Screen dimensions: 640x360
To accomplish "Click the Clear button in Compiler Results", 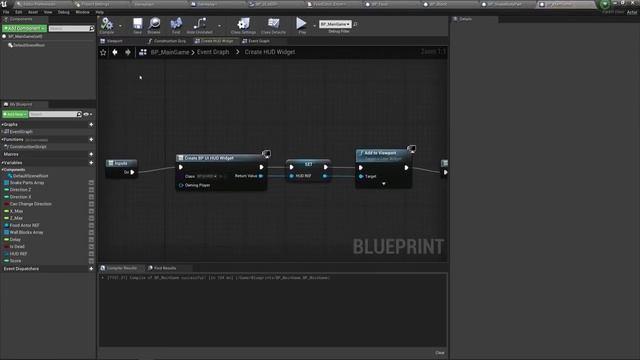I will [440, 353].
